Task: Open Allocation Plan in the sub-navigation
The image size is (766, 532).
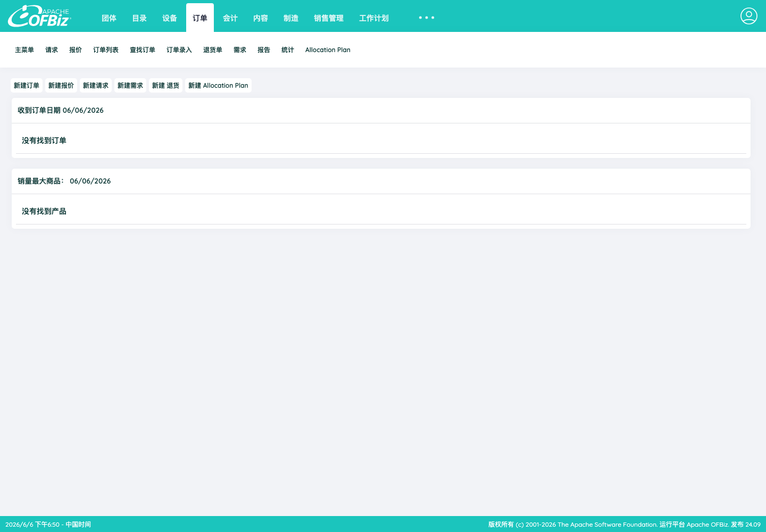Action: click(x=328, y=50)
